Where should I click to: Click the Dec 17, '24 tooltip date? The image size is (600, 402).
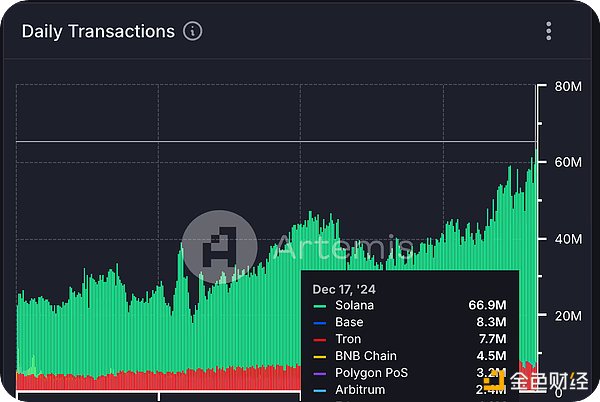(x=343, y=288)
